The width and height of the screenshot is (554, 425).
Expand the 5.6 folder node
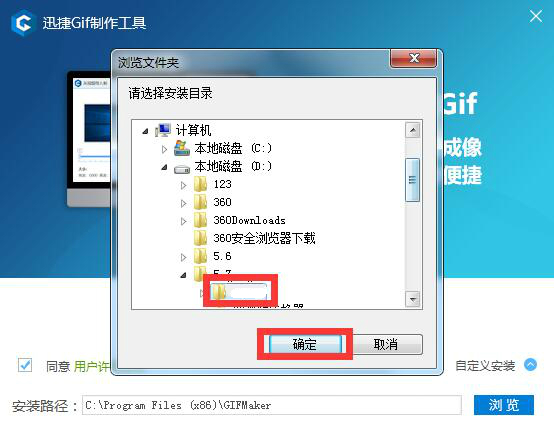(183, 257)
